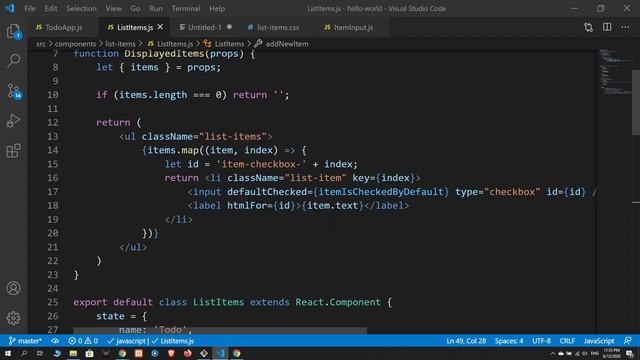Open the Run and Debug view
Viewport: 640px width, 360px height.
coord(13,121)
